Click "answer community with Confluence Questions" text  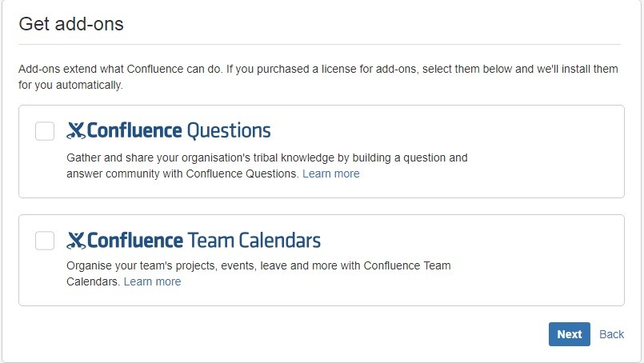(182, 174)
